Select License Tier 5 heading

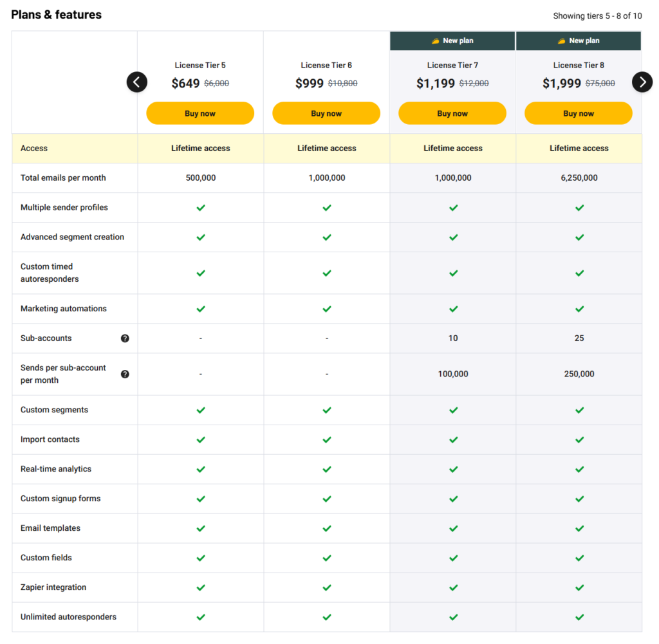tap(200, 65)
